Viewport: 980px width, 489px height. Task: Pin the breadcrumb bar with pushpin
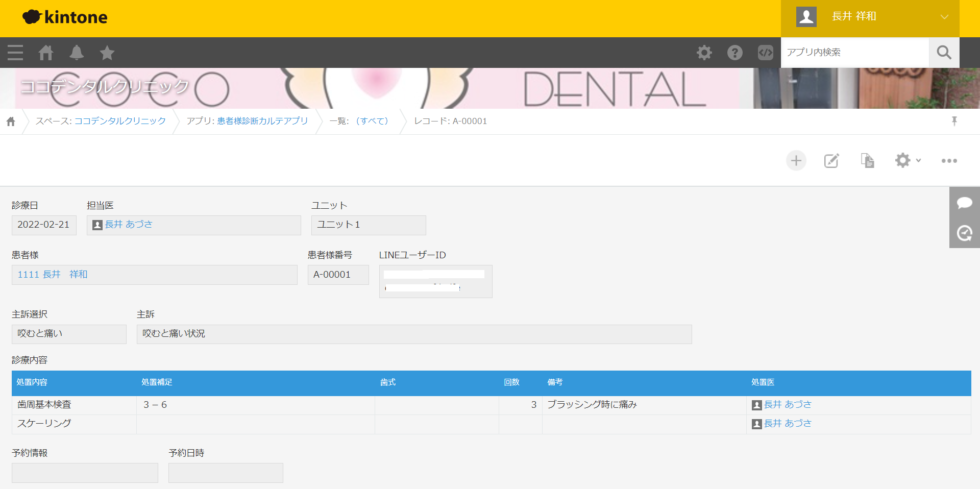click(954, 121)
